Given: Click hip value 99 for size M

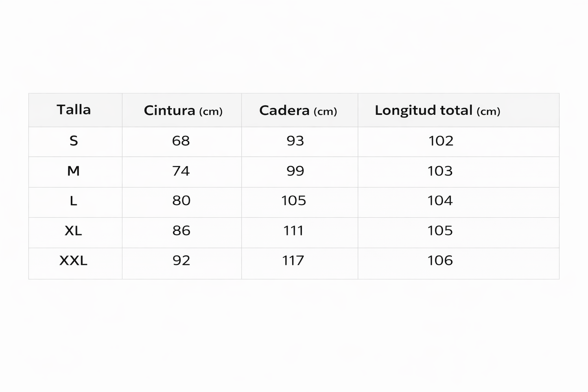Looking at the screenshot, I should [x=295, y=171].
